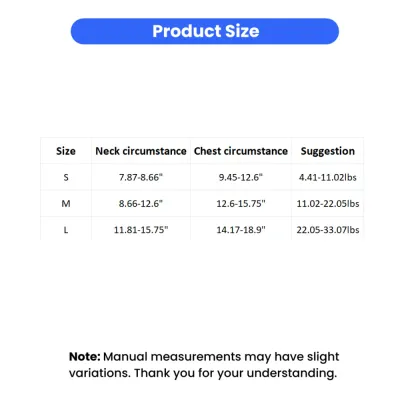Click neck value 11.81-15.75" cell

pyautogui.click(x=141, y=230)
